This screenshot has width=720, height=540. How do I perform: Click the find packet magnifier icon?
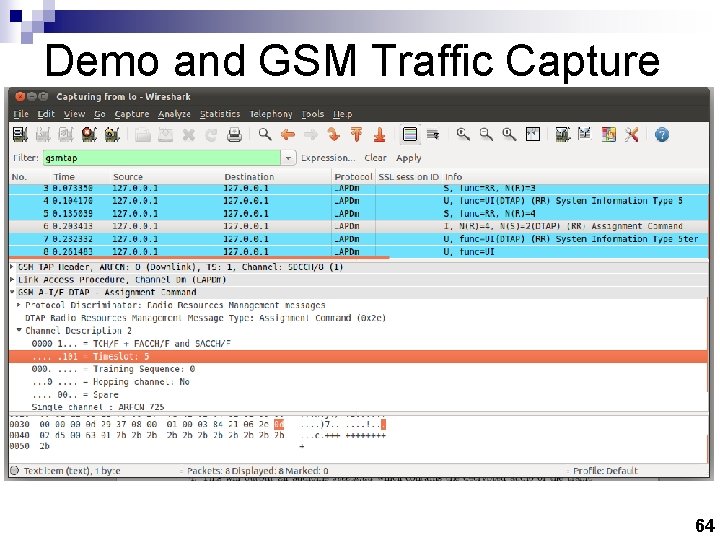pyautogui.click(x=265, y=135)
